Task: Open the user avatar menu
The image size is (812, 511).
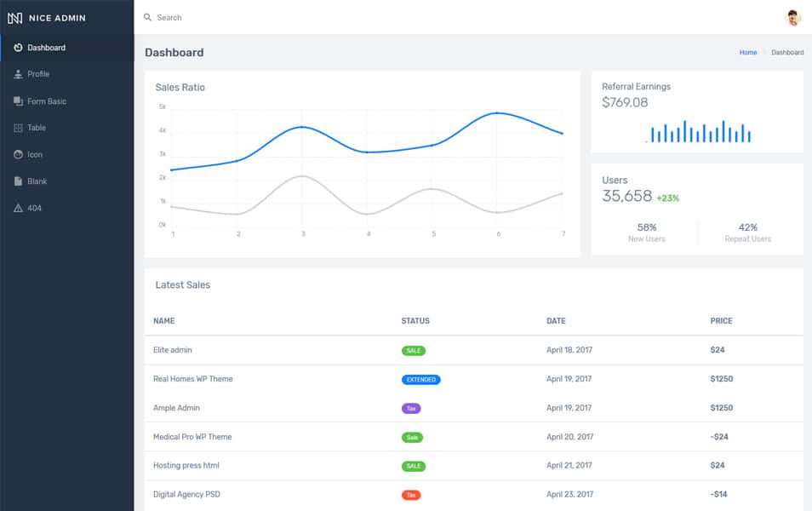Action: click(x=792, y=17)
